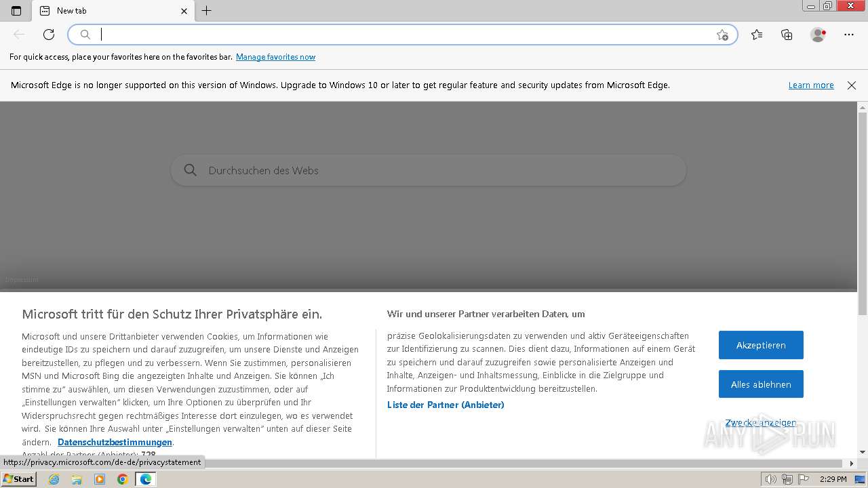Click vertical scrollbar up arrow
This screenshot has width=868, height=488.
click(863, 107)
